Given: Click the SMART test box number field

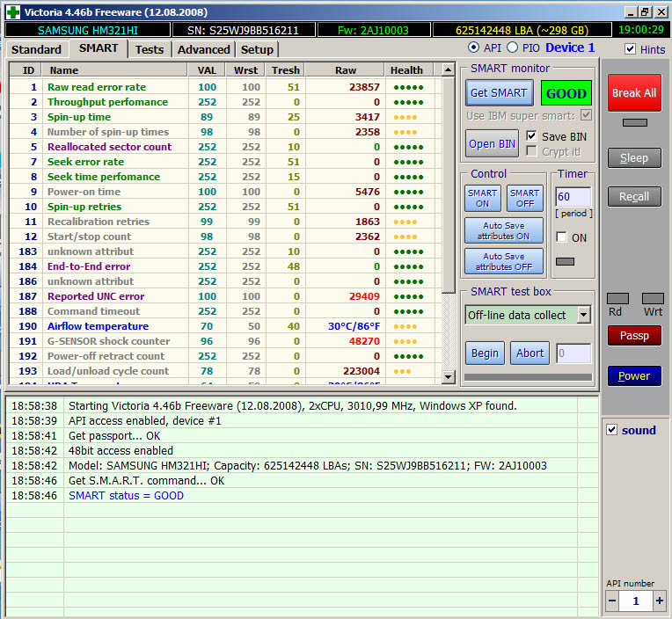Looking at the screenshot, I should (573, 353).
